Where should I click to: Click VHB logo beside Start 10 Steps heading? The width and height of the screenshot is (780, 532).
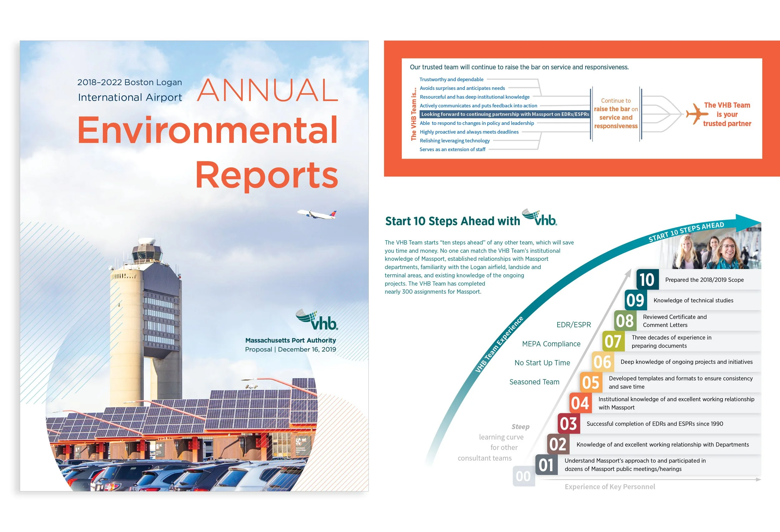tap(539, 218)
